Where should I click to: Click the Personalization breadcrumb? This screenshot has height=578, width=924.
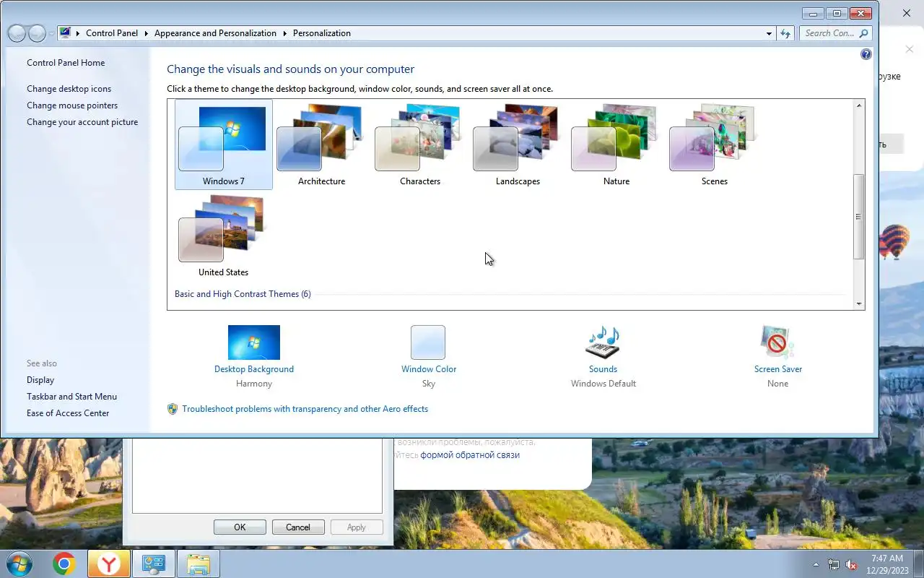click(322, 33)
